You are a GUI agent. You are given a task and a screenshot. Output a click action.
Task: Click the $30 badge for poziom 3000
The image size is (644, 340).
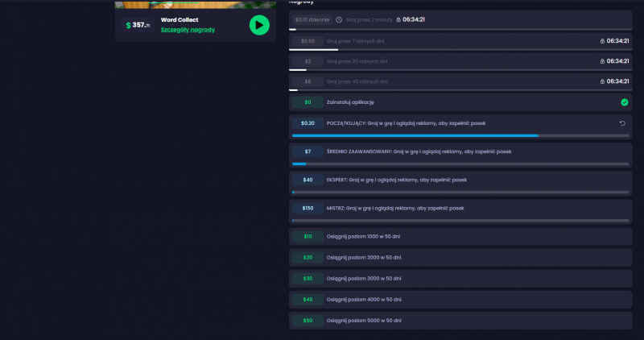pos(308,278)
